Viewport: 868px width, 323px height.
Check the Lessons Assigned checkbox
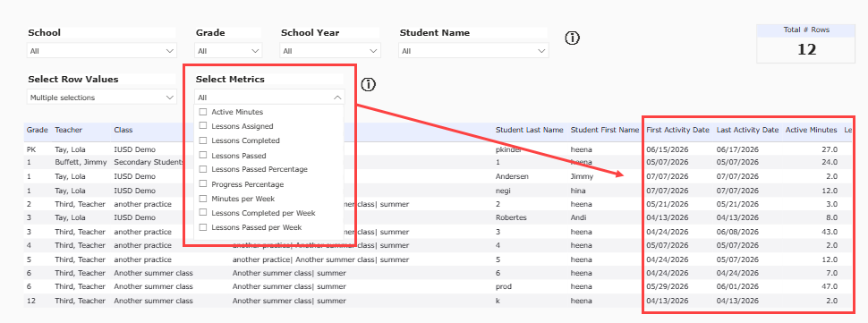(202, 126)
